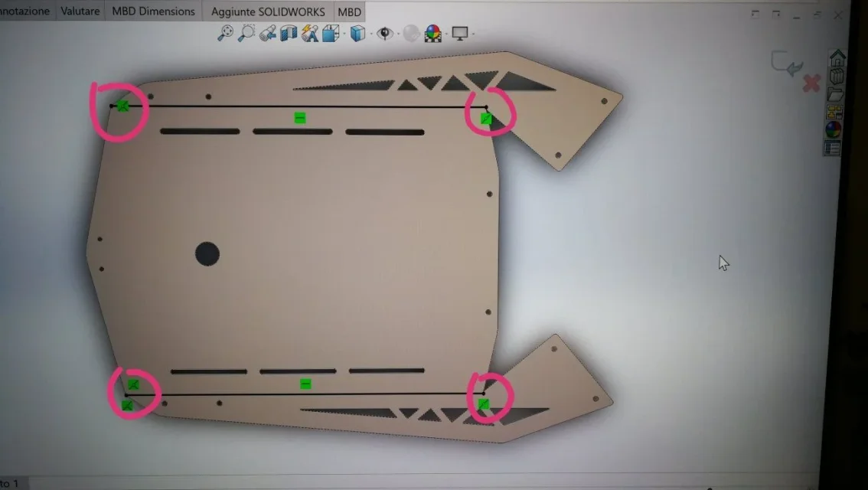The image size is (868, 490).
Task: Open View Settings monitor icon
Action: pos(459,34)
